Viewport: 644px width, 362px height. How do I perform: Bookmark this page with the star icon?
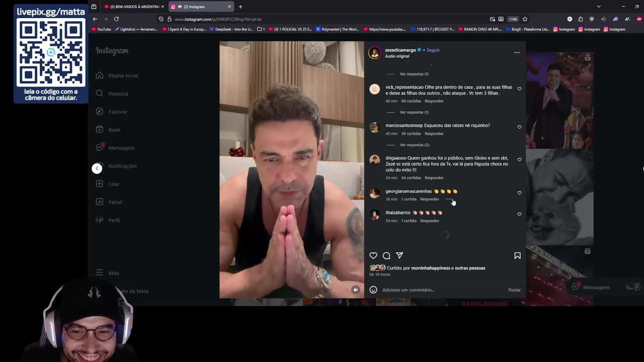(x=525, y=19)
